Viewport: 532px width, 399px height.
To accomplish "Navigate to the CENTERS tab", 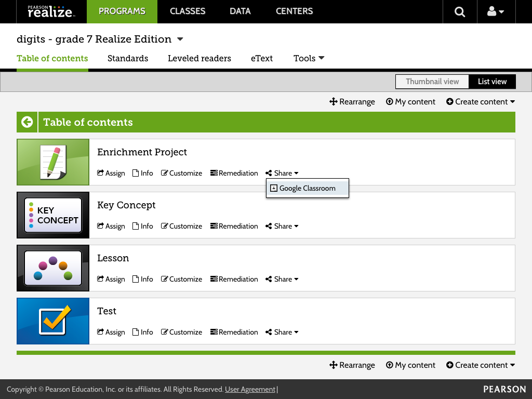I will click(295, 11).
